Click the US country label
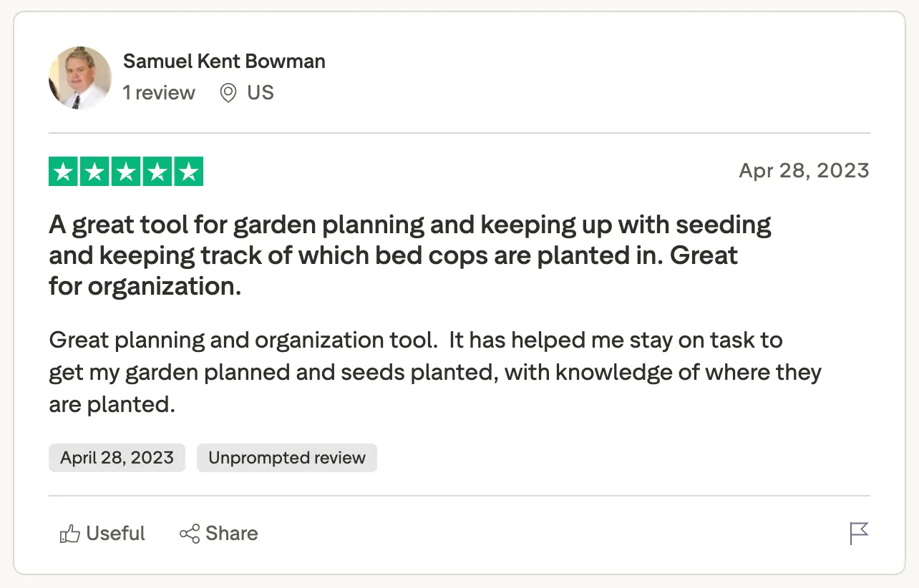919x588 pixels. coord(261,93)
